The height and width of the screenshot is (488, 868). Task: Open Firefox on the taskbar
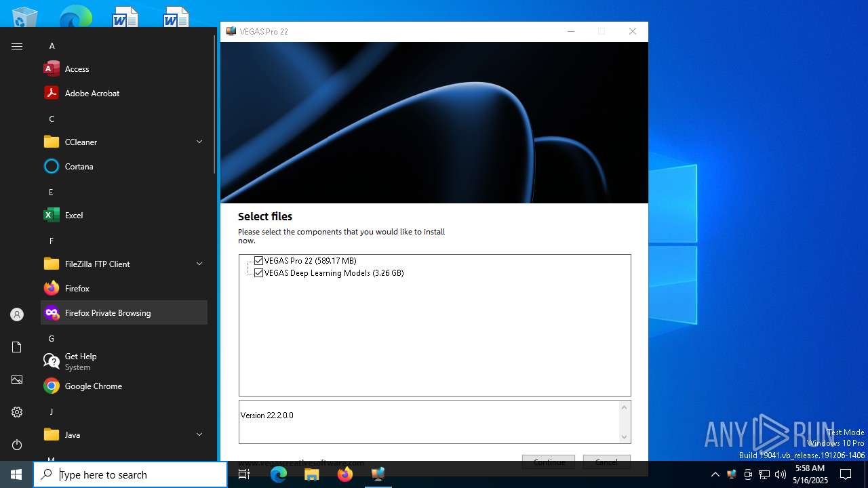345,474
